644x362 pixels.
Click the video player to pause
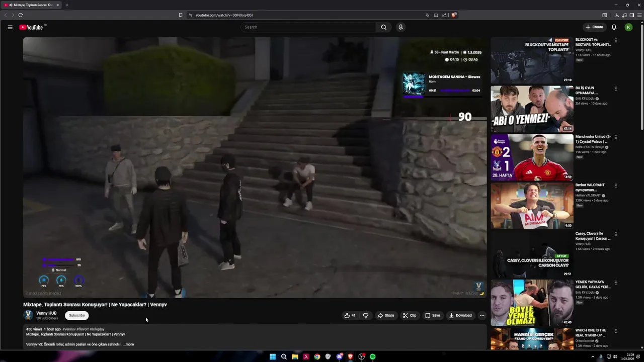(x=255, y=167)
